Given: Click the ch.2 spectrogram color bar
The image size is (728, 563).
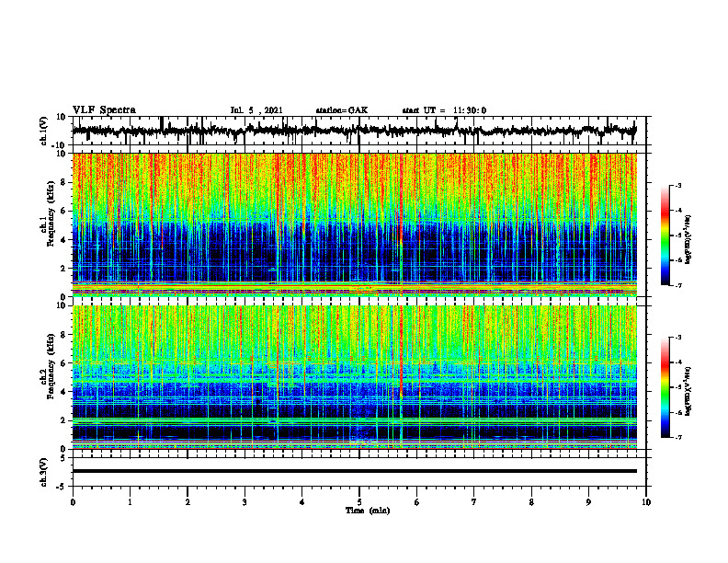Looking at the screenshot, I should coord(665,387).
